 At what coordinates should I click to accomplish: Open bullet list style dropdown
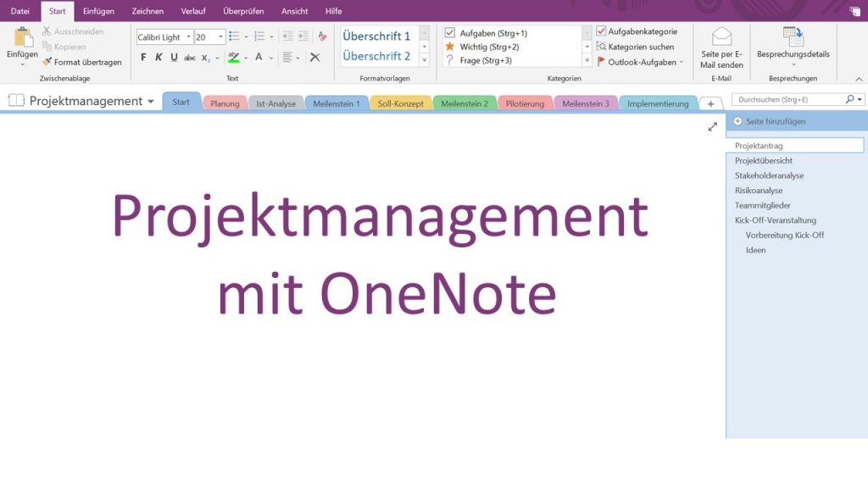click(x=246, y=37)
